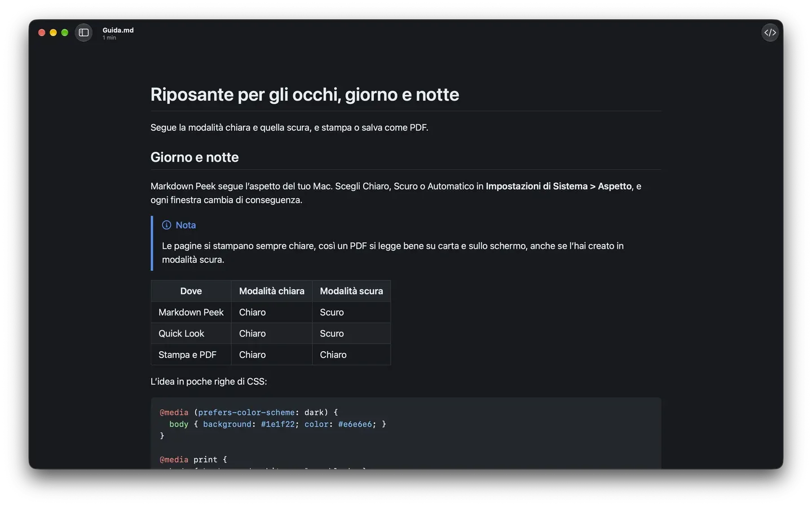Click the "Giorno e notte" subheading
The image size is (812, 508).
pyautogui.click(x=195, y=157)
